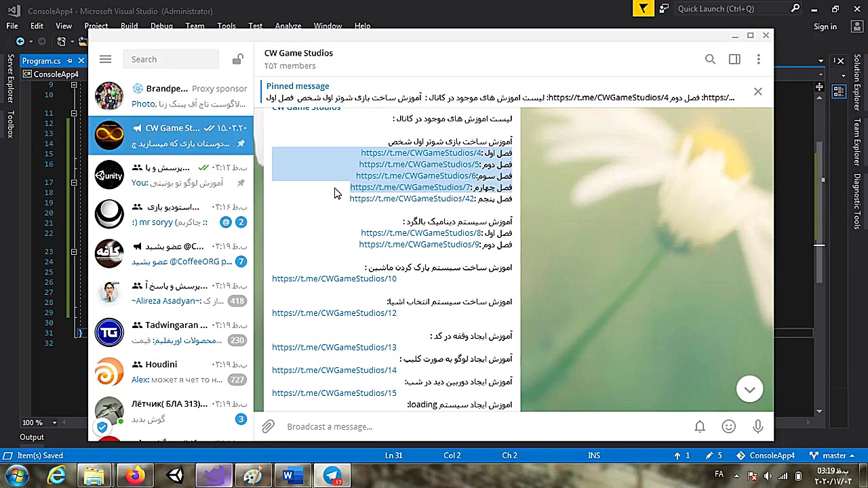Viewport: 868px width, 488px height.
Task: Click the 418 unread messages badge
Action: pos(237,301)
